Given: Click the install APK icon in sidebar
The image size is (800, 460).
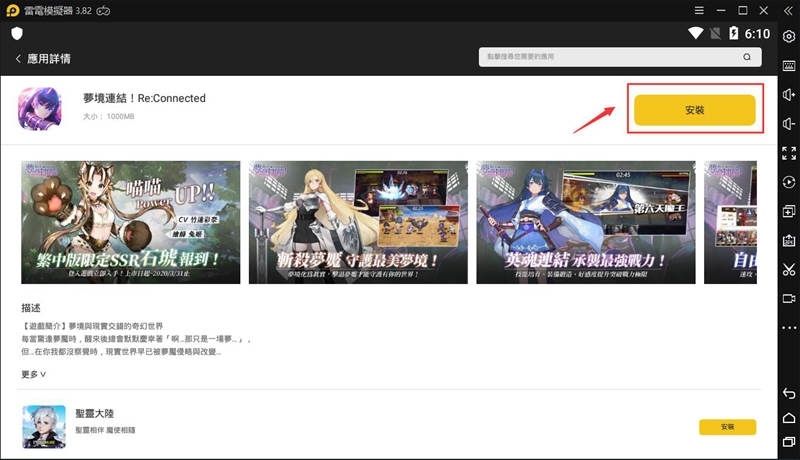Looking at the screenshot, I should (789, 240).
